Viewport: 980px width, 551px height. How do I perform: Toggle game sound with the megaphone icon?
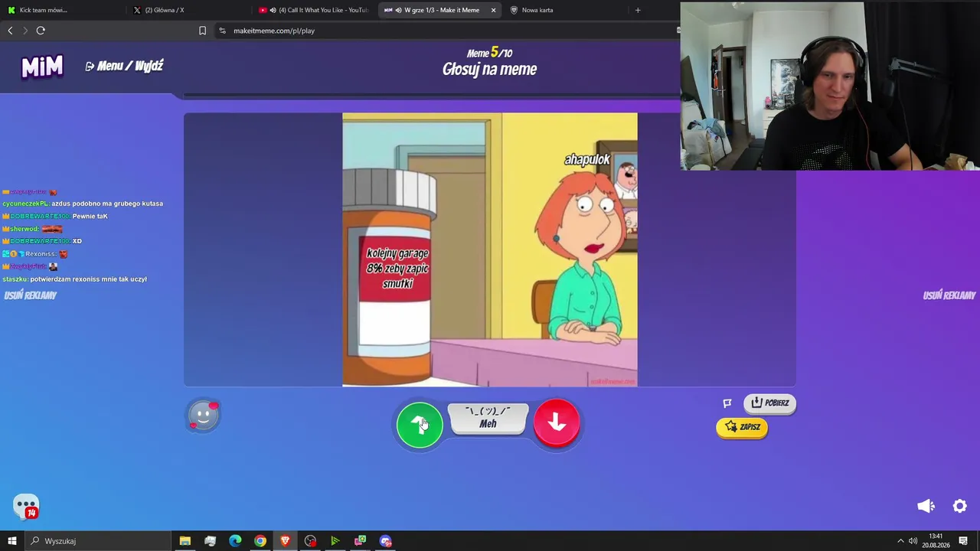926,506
